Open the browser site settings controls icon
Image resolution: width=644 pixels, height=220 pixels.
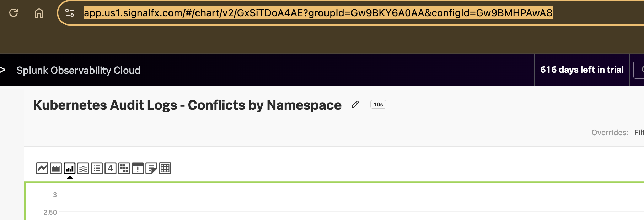tap(70, 13)
